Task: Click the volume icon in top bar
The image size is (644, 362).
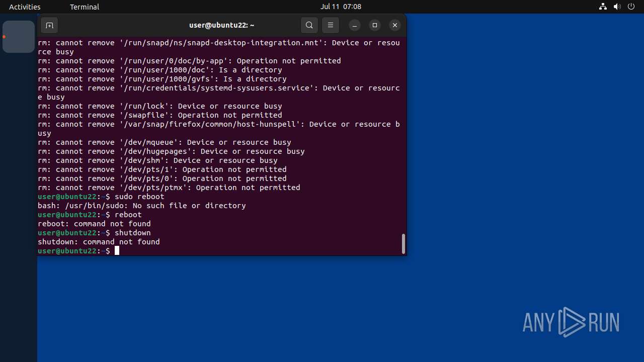Action: [x=617, y=7]
